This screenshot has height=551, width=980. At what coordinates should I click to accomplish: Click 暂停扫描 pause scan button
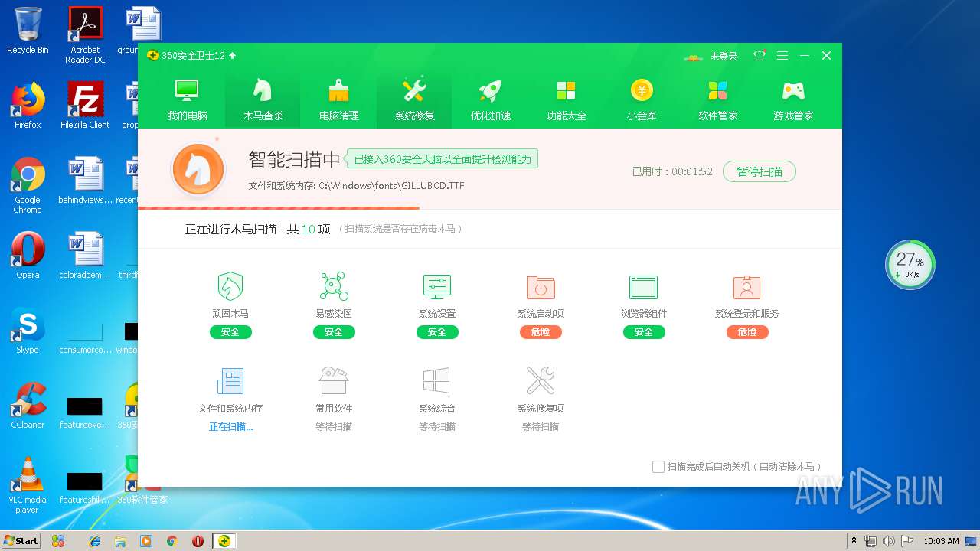[759, 171]
